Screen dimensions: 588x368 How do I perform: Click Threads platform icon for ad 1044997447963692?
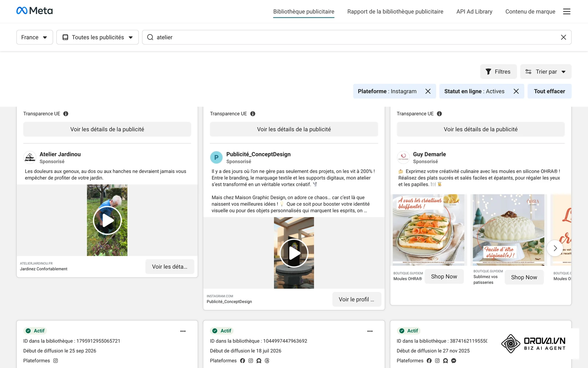coord(267,361)
